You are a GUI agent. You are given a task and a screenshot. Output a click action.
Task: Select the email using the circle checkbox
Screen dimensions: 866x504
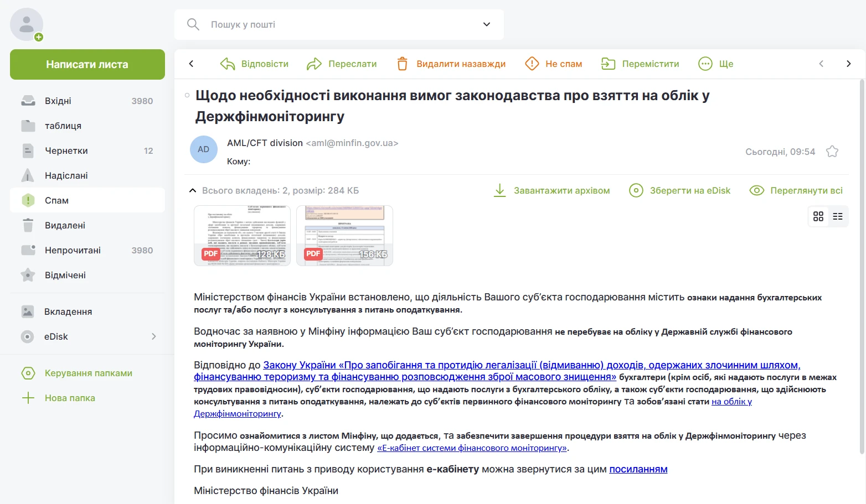(187, 95)
